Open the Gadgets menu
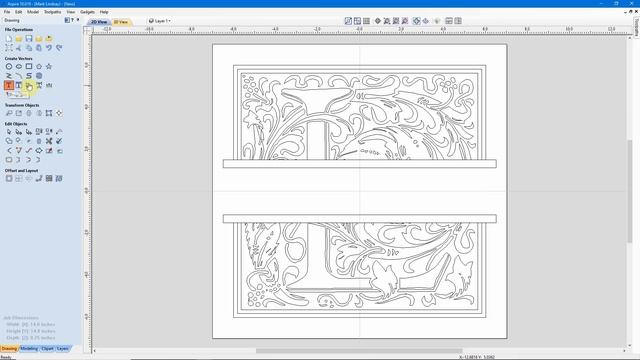 coord(87,12)
